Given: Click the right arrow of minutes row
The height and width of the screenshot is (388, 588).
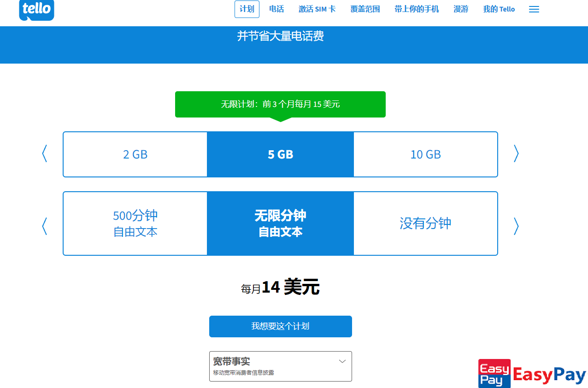Looking at the screenshot, I should click(516, 226).
